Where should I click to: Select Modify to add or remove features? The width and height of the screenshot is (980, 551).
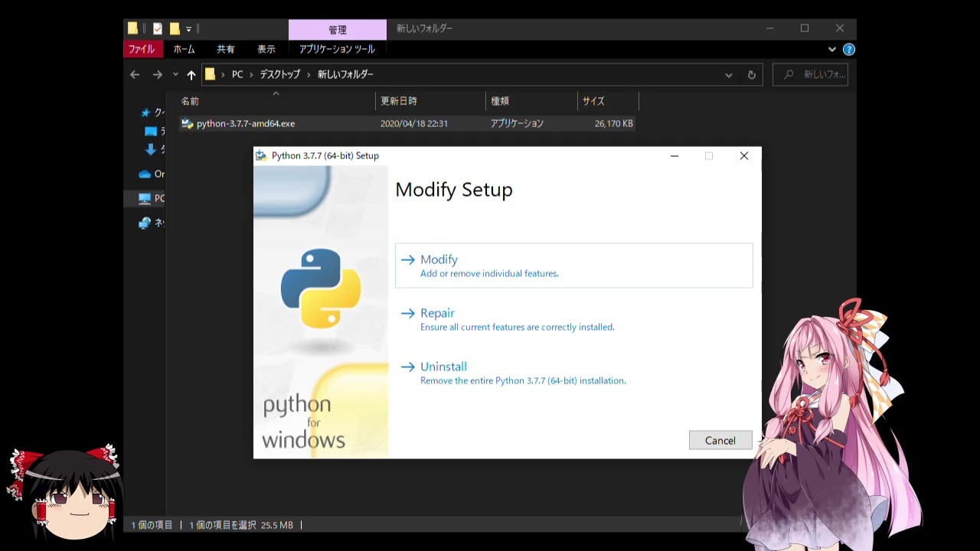[573, 266]
